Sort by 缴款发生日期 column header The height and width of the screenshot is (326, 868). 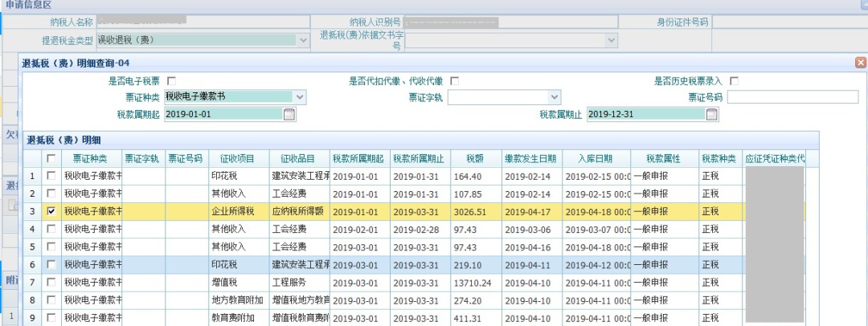(x=532, y=159)
